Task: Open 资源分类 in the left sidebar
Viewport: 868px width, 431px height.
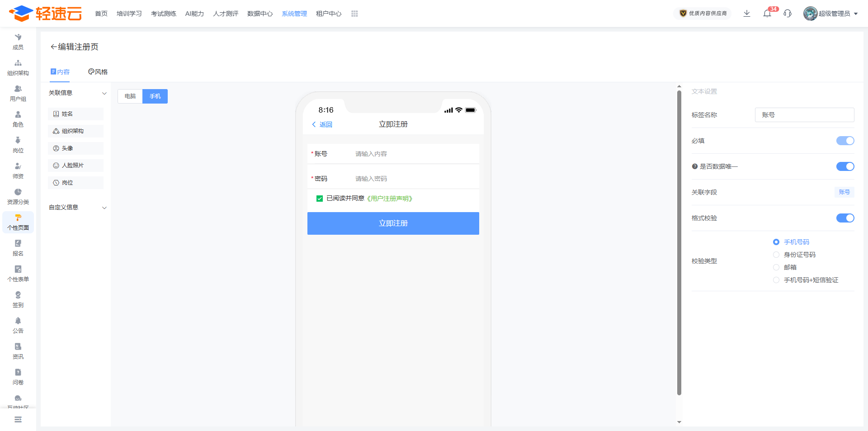Action: tap(18, 196)
